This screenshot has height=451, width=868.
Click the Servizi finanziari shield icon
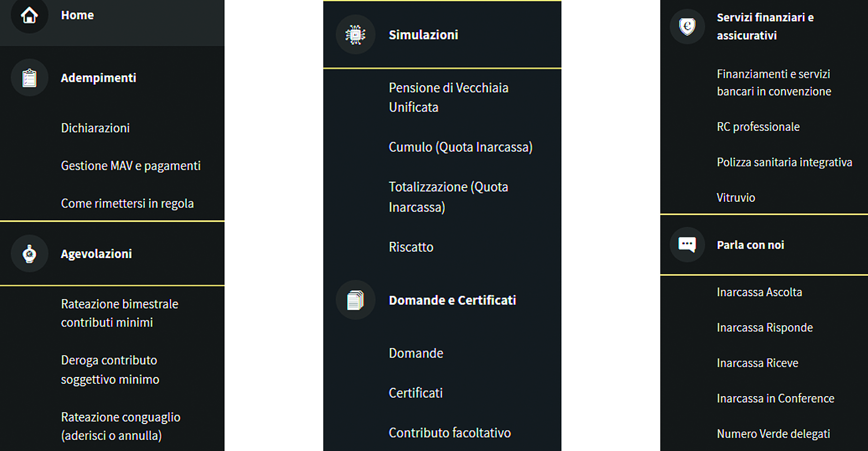(687, 26)
